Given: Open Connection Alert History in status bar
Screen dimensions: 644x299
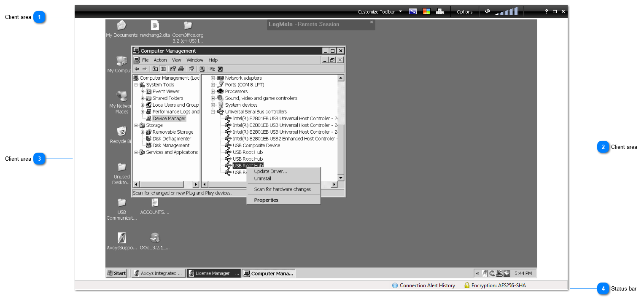Looking at the screenshot, I should 423,286.
